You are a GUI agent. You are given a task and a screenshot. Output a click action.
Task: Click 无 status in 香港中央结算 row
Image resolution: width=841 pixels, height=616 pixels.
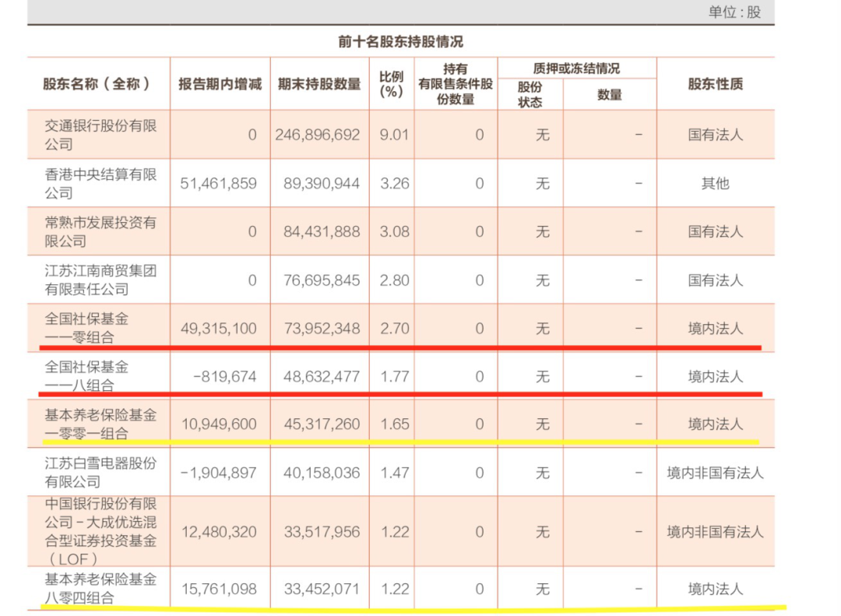click(x=543, y=184)
